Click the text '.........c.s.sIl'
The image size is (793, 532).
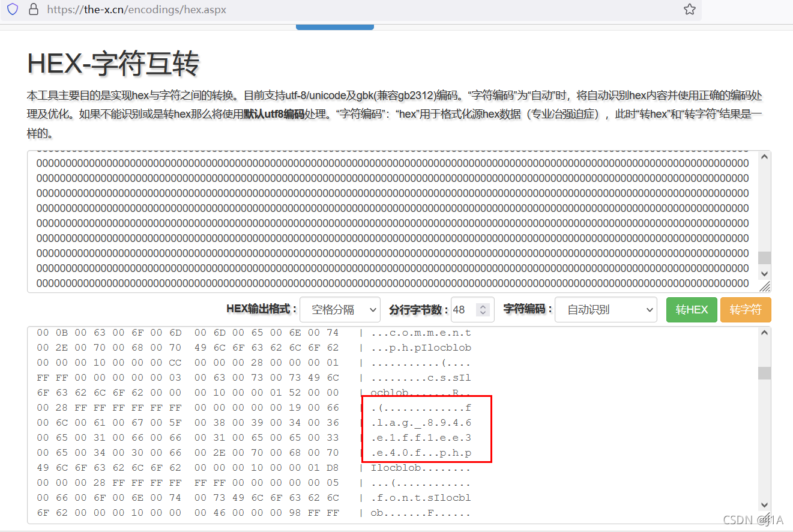click(x=421, y=378)
